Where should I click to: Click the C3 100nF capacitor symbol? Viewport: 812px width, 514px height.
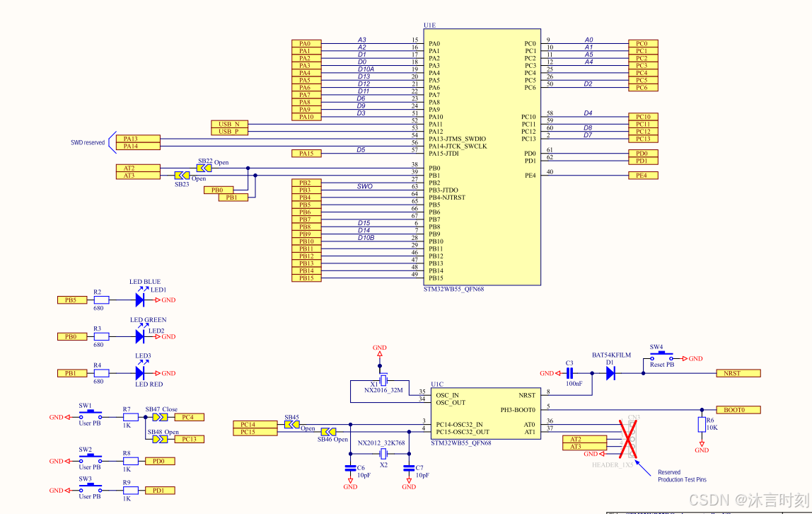pos(569,373)
